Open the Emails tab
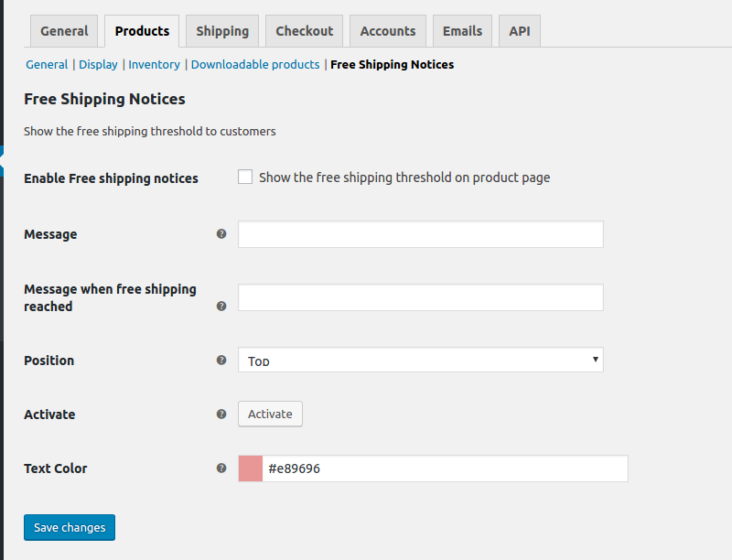732x560 pixels. point(463,31)
